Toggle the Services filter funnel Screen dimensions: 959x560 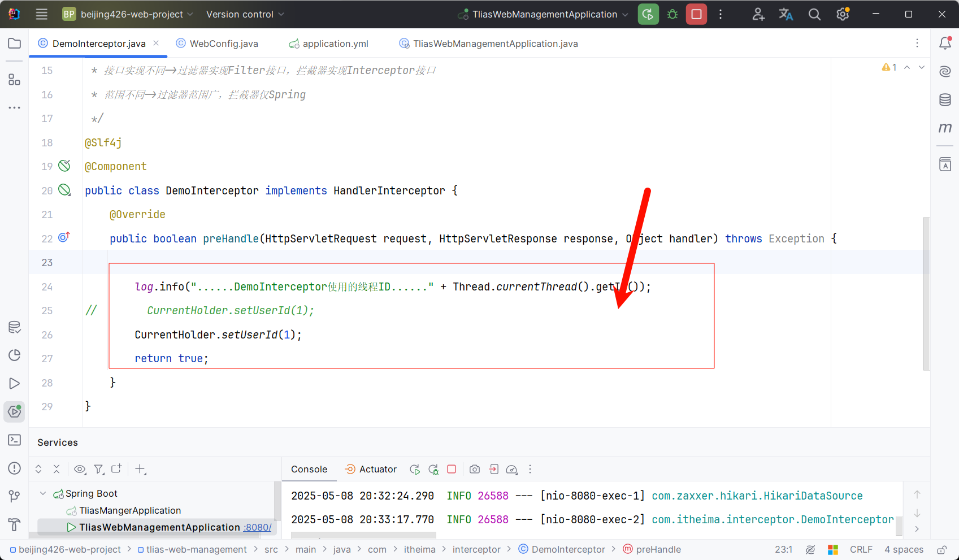click(99, 469)
